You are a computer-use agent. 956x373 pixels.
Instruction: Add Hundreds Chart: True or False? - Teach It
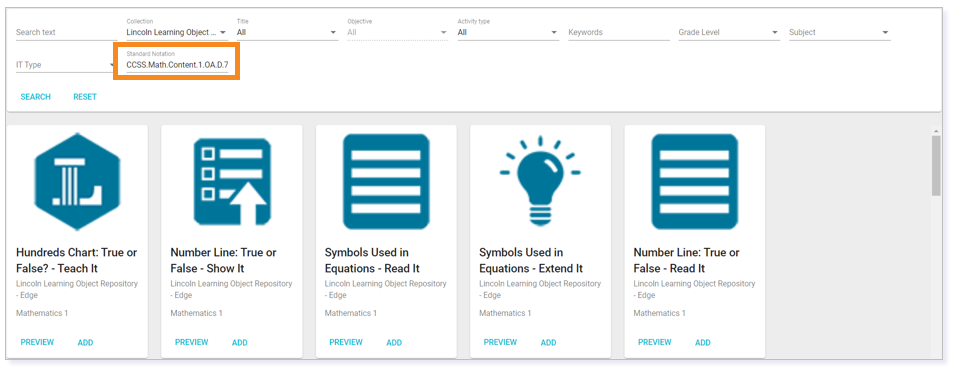click(x=85, y=343)
